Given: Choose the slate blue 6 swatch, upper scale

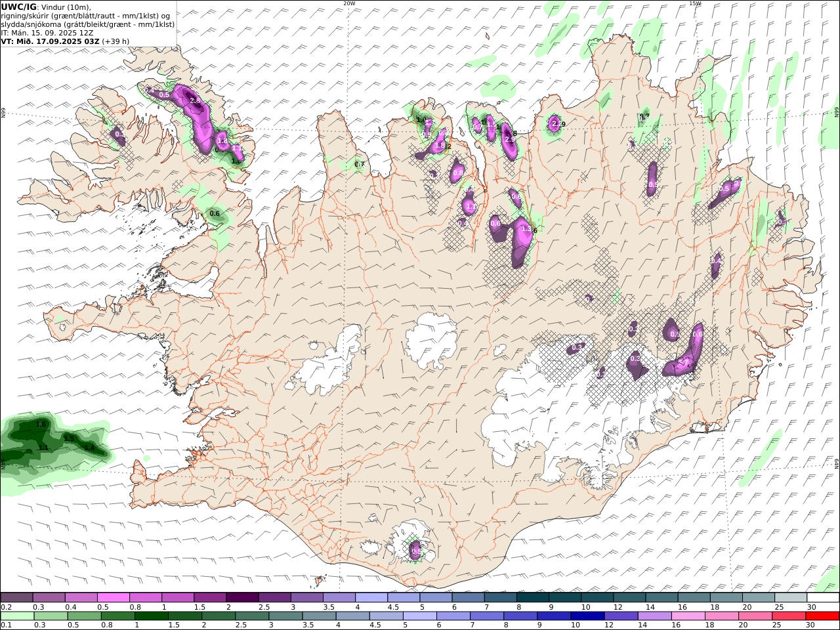Looking at the screenshot, I should (x=468, y=598).
